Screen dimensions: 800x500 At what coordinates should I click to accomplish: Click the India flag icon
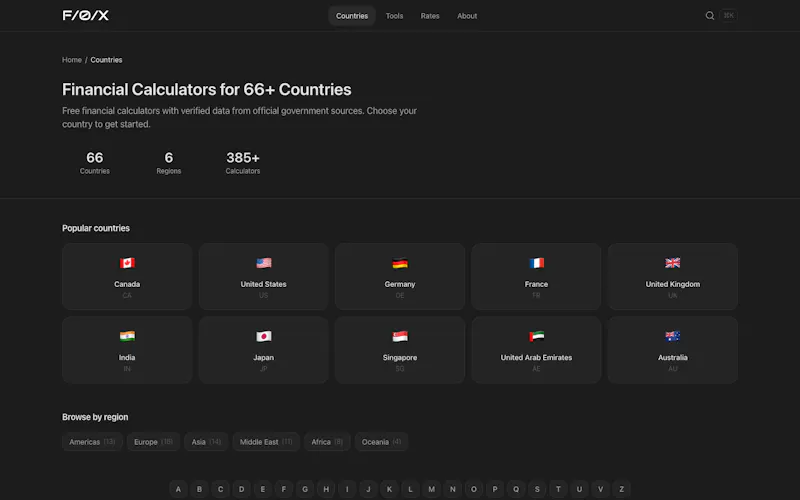(127, 336)
